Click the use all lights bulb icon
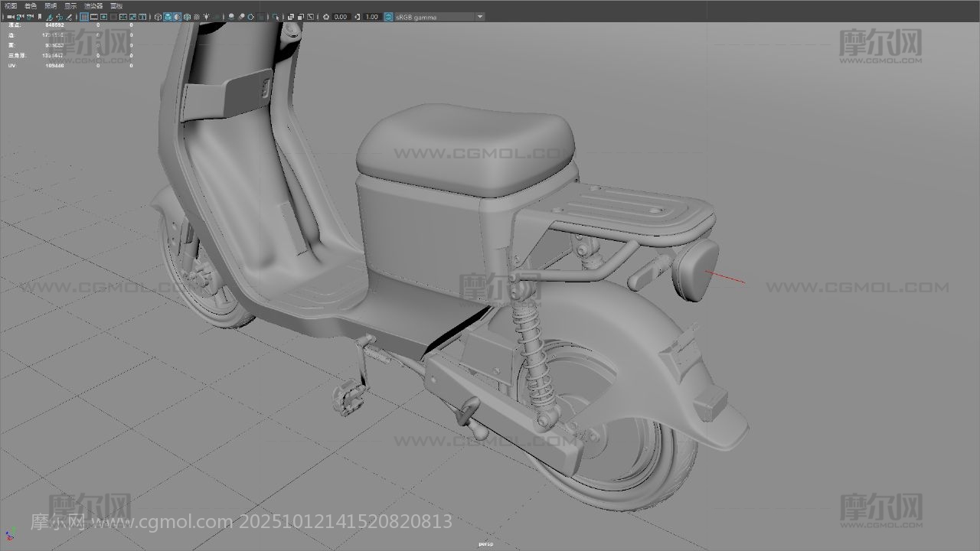The width and height of the screenshot is (980, 551). coord(205,16)
